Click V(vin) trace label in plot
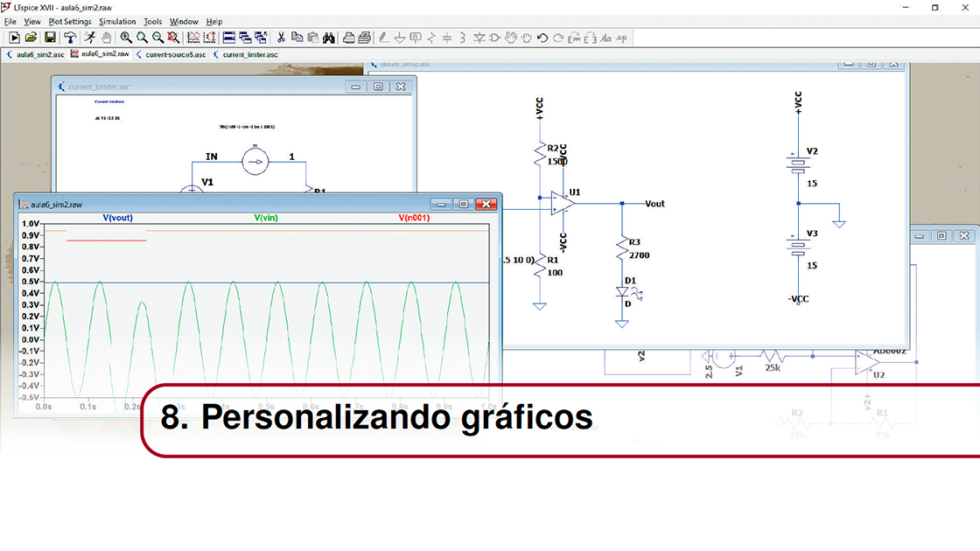Image resolution: width=980 pixels, height=551 pixels. [x=266, y=218]
